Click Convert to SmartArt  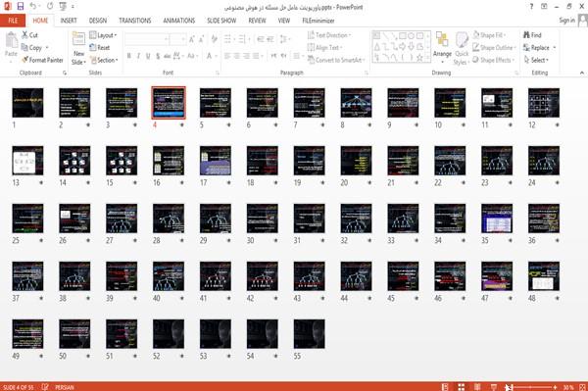336,60
